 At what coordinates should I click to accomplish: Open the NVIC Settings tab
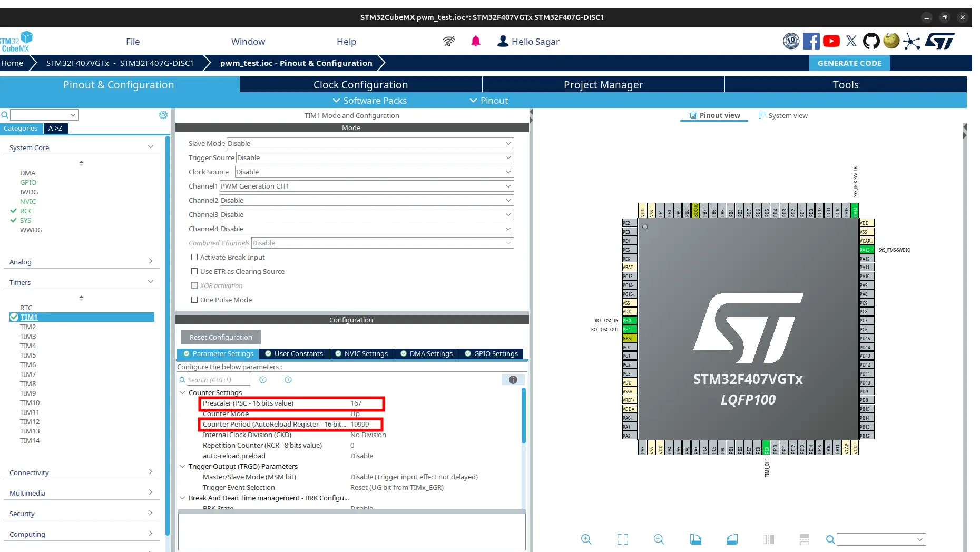tap(361, 353)
